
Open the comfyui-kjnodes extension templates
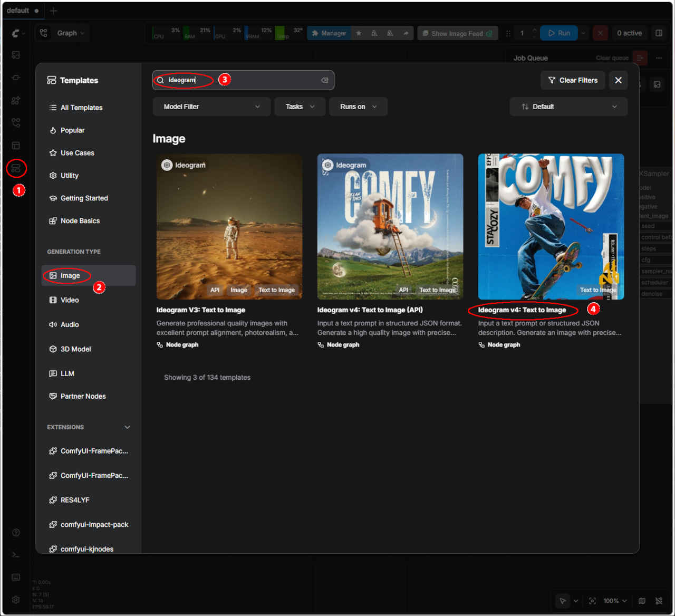(x=89, y=548)
